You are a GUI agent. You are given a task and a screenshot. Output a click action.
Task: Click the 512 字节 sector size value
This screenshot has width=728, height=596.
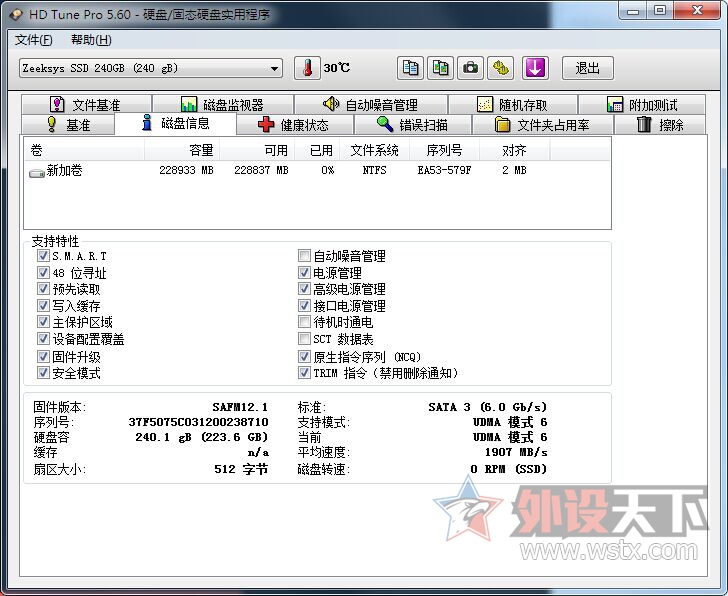coord(241,469)
